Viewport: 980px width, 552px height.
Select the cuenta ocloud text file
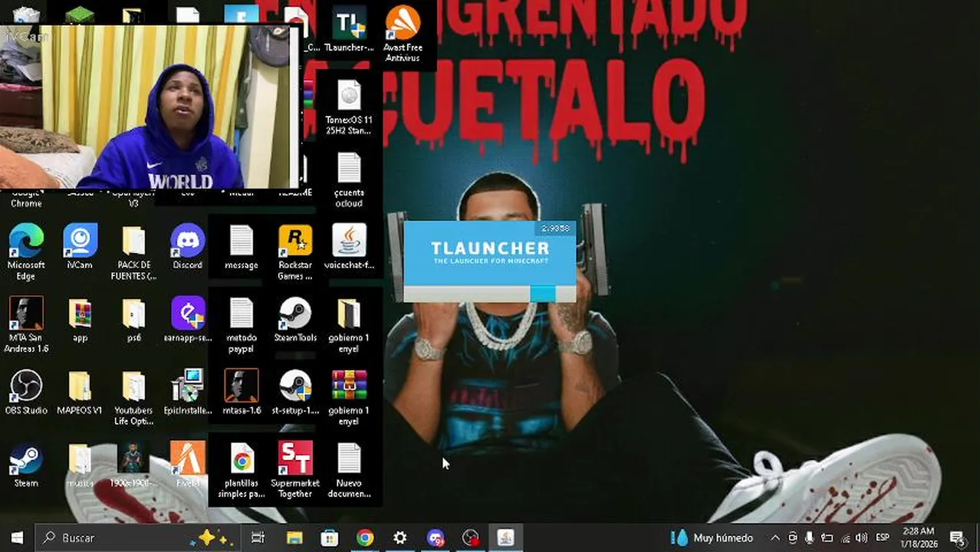click(x=349, y=180)
